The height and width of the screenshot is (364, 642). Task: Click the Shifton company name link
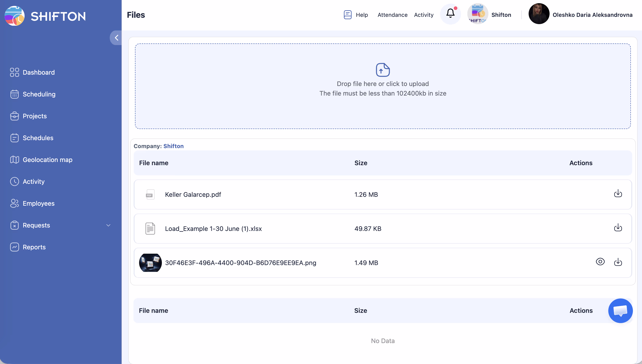[x=173, y=146]
